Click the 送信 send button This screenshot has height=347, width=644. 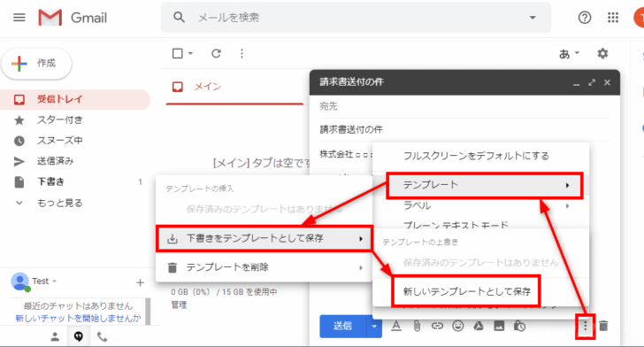click(342, 326)
